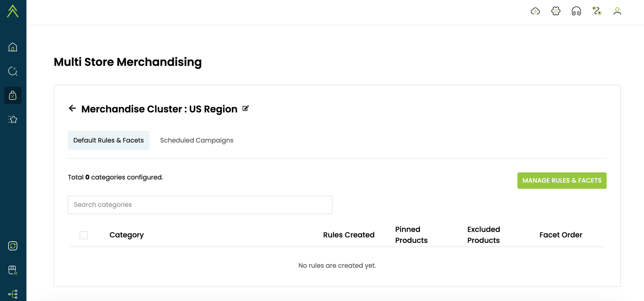Click the sync refresh sidebar icon
Screen dimensions: 644x301
[13, 246]
